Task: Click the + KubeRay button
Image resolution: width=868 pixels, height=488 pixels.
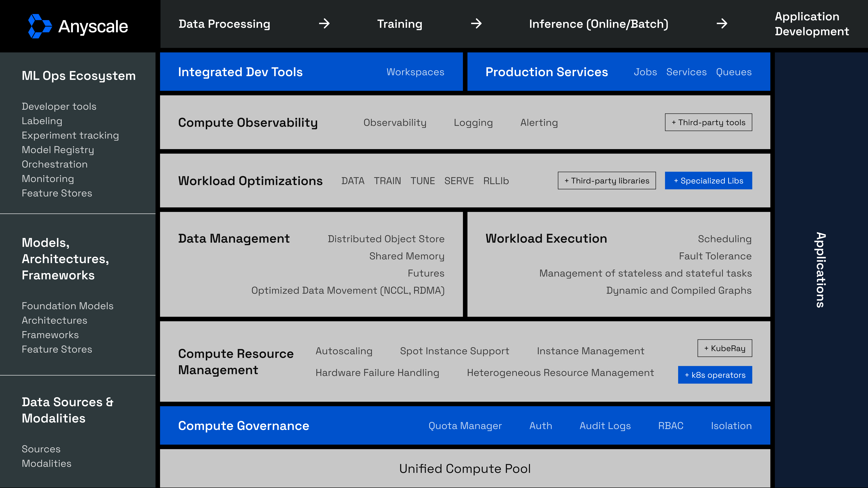Action: click(x=725, y=348)
